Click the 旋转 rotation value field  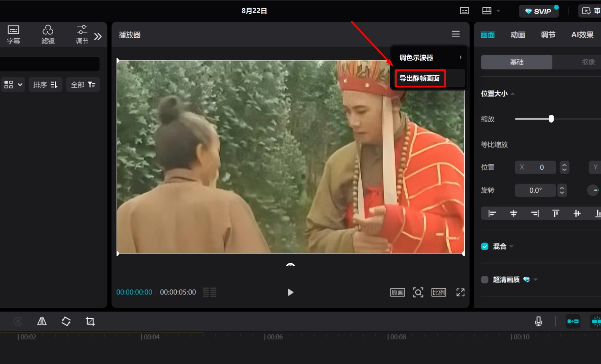coord(535,190)
